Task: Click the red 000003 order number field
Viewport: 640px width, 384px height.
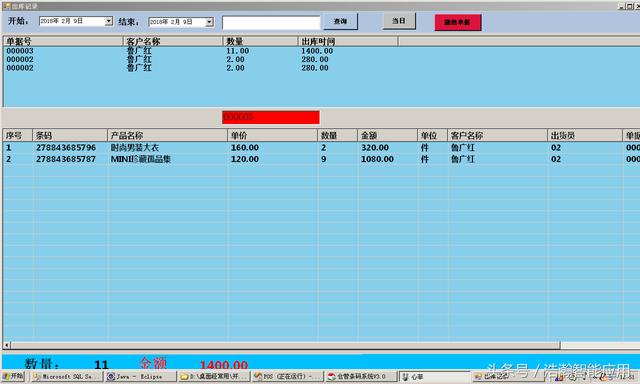Action: (271, 117)
